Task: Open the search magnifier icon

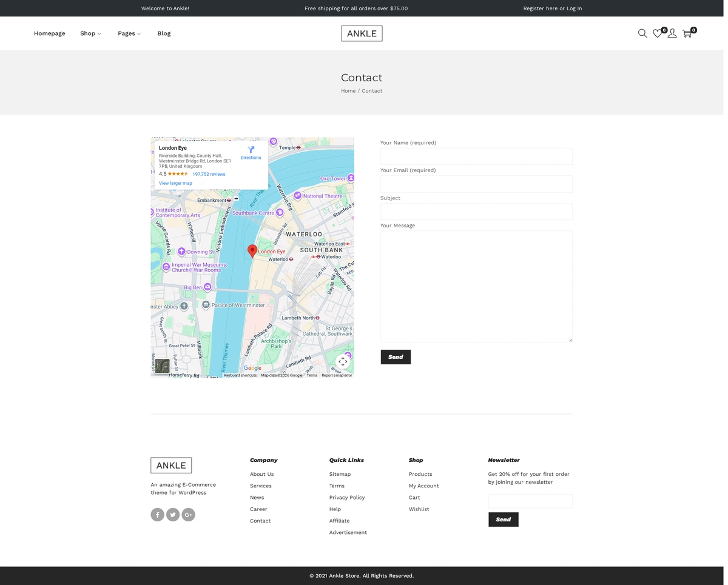Action: click(642, 34)
